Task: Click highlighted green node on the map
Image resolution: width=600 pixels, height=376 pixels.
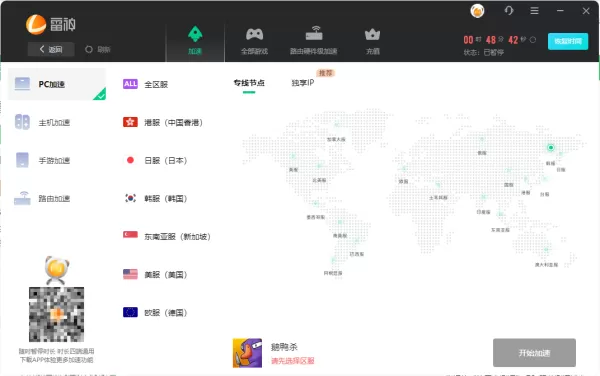Action: pyautogui.click(x=551, y=147)
